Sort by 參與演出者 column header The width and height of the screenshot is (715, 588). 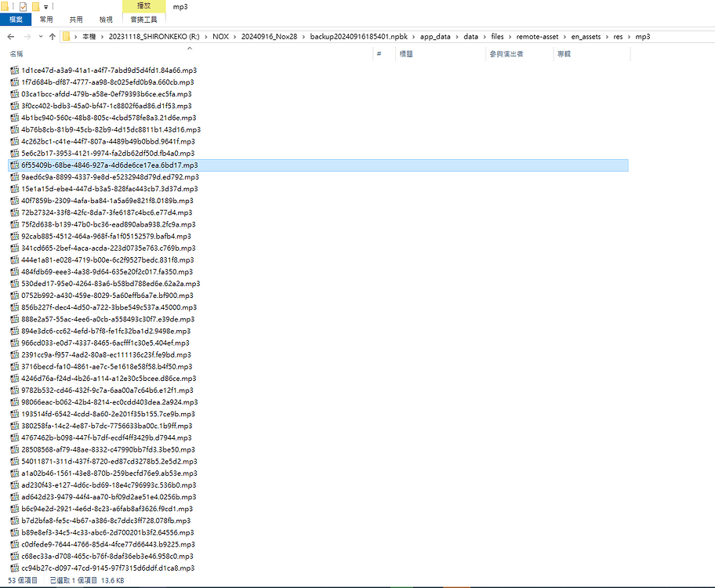506,54
